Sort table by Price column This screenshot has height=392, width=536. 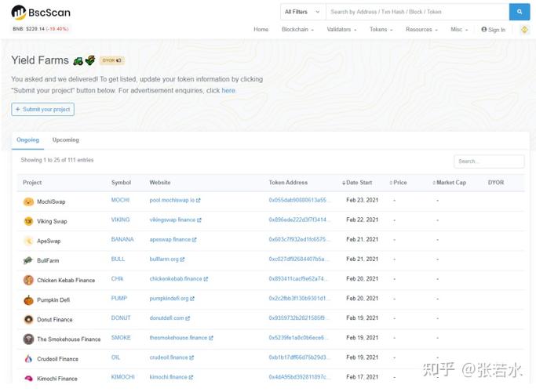(x=399, y=183)
